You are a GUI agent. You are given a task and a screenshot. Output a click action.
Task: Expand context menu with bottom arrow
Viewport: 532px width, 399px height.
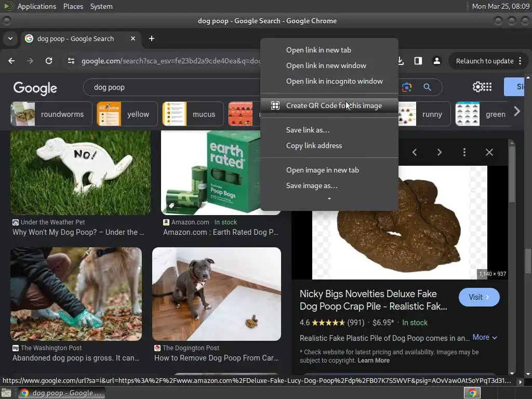click(x=329, y=198)
